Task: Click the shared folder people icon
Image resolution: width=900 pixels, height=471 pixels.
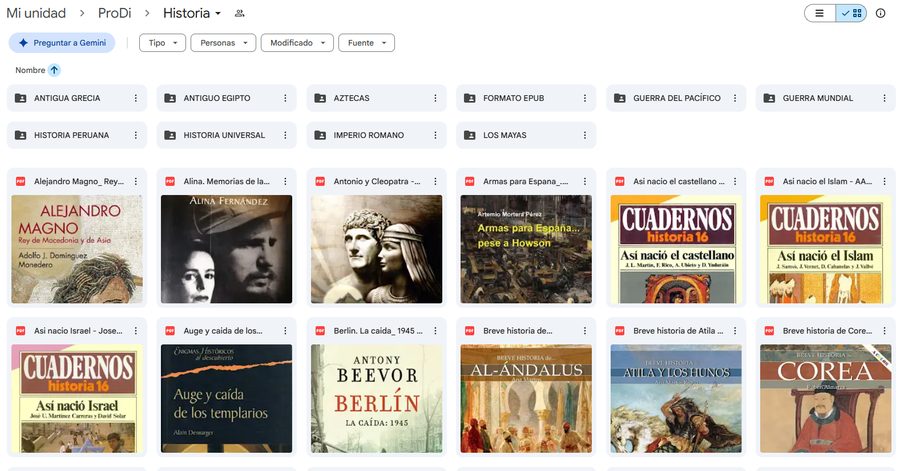Action: tap(239, 13)
